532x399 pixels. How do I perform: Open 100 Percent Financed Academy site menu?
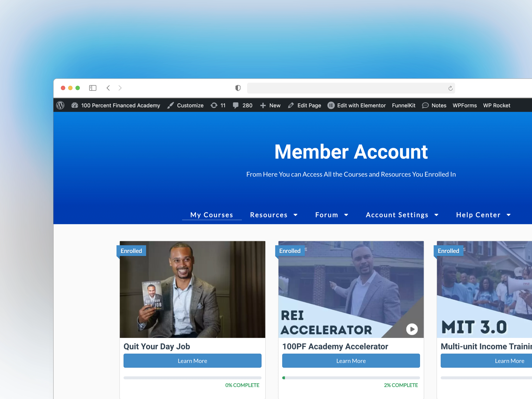coord(121,105)
